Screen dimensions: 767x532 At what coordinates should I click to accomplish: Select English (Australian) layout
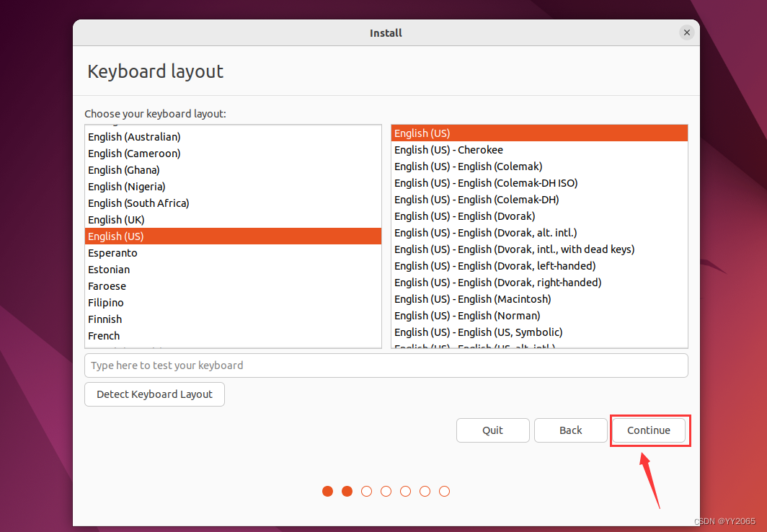(233, 137)
